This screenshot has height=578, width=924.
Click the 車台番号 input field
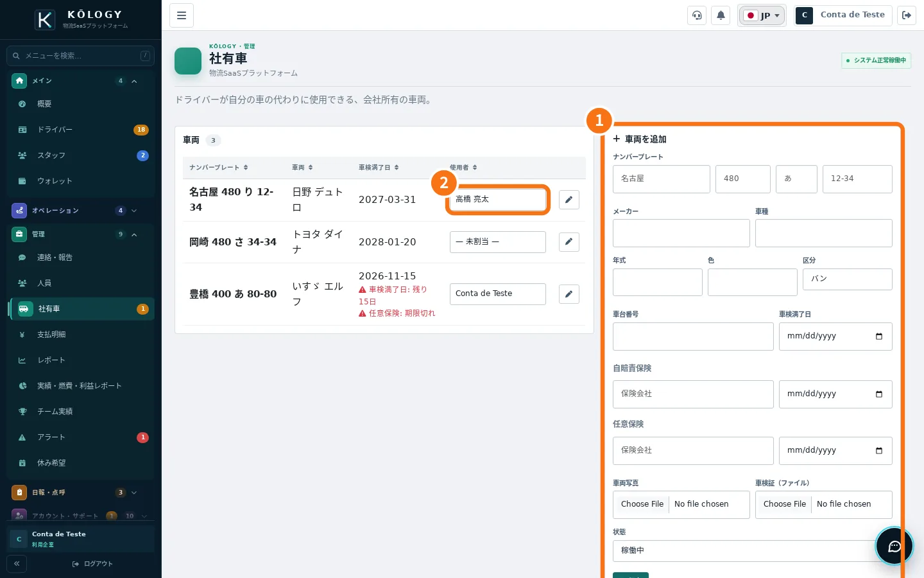click(693, 337)
